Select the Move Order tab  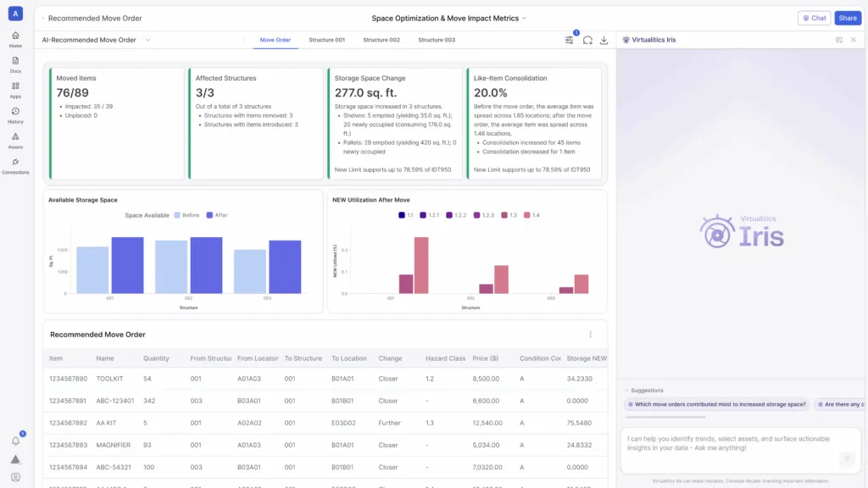point(275,40)
